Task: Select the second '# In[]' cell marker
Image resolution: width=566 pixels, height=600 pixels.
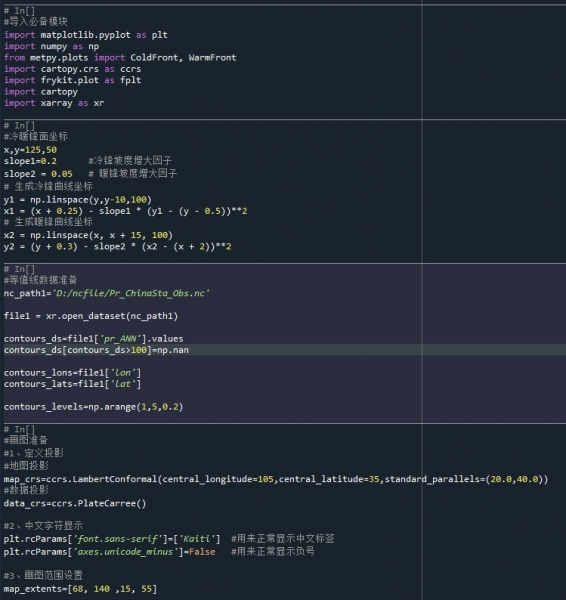Action: coord(19,126)
